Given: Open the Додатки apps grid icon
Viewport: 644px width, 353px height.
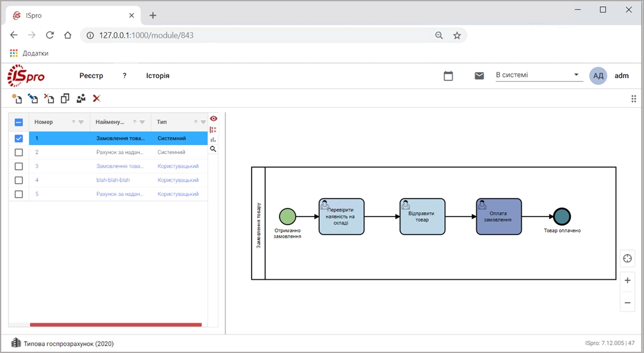Looking at the screenshot, I should point(14,53).
